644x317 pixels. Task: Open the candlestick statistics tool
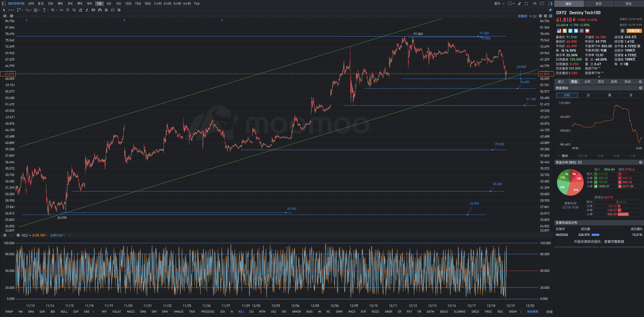point(81,10)
